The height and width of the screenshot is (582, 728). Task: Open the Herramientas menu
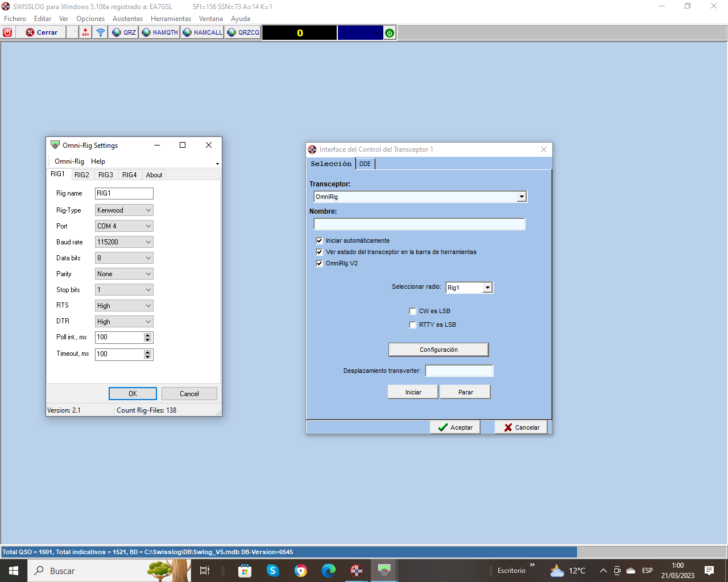click(171, 19)
